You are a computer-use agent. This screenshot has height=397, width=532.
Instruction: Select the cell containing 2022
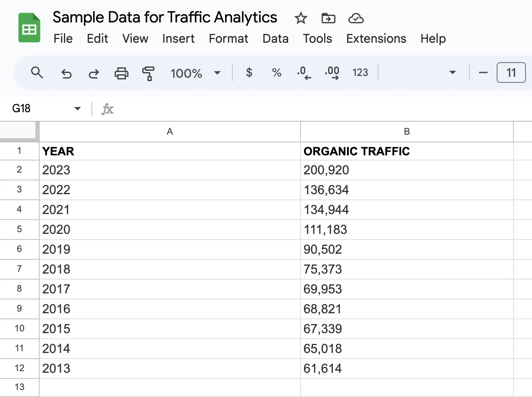point(170,190)
